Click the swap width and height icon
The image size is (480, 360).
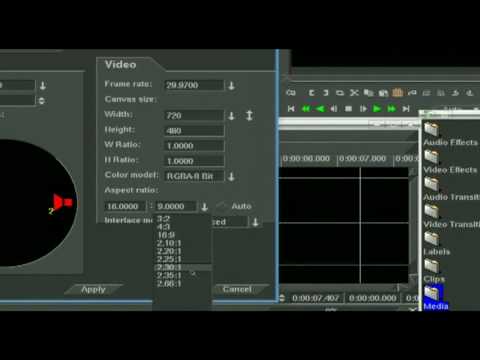pos(249,116)
